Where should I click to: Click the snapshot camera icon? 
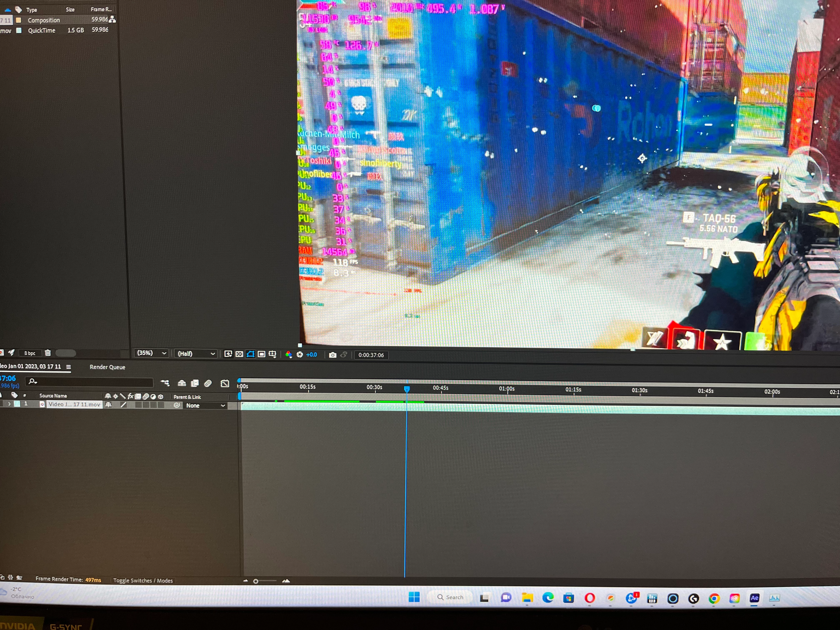pyautogui.click(x=333, y=355)
